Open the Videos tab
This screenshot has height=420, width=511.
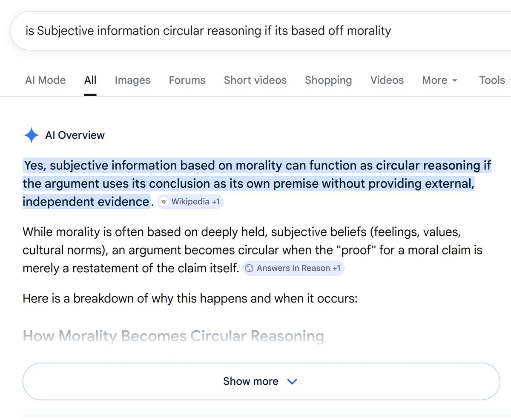[x=387, y=80]
